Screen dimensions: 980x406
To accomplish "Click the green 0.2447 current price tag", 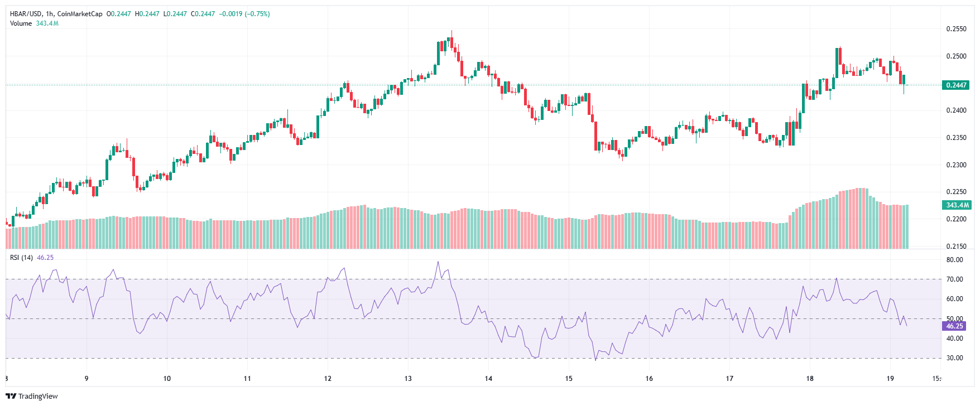I will click(x=955, y=85).
